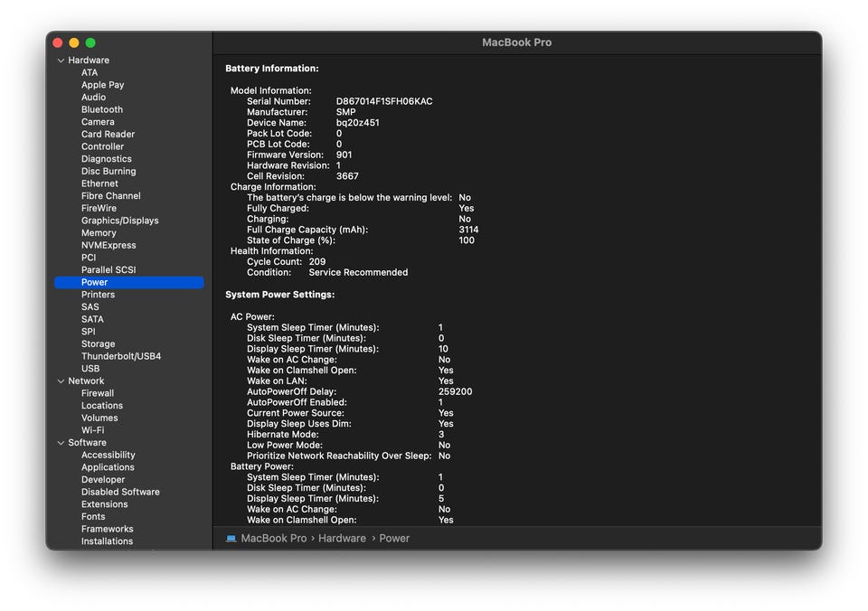868x611 pixels.
Task: Click the Firmware Version value 901
Action: (344, 155)
